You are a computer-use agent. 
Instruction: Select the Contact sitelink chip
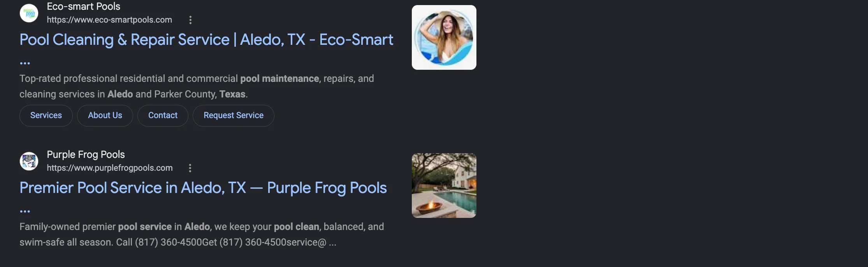click(163, 115)
